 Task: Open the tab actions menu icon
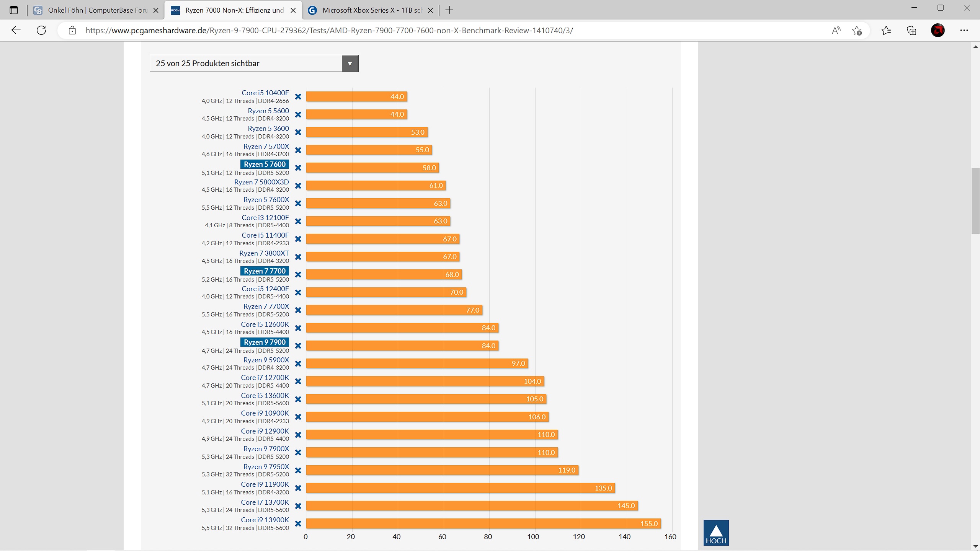coord(14,10)
